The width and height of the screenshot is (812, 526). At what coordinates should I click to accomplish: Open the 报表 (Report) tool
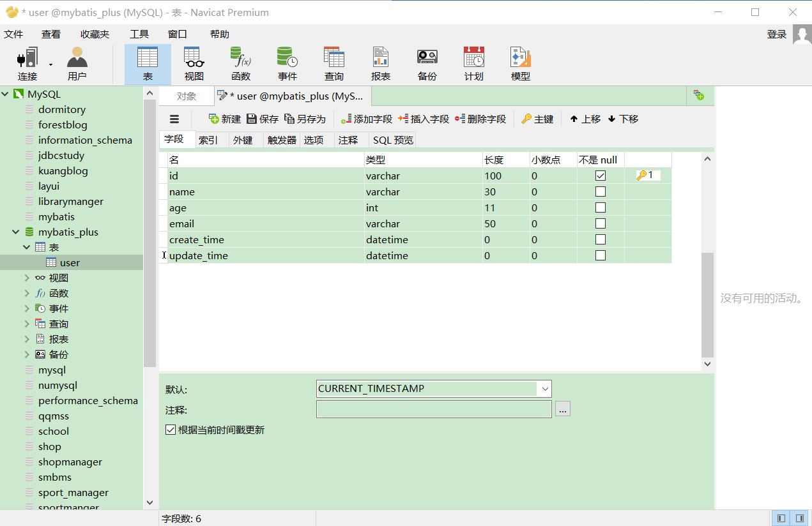point(381,62)
